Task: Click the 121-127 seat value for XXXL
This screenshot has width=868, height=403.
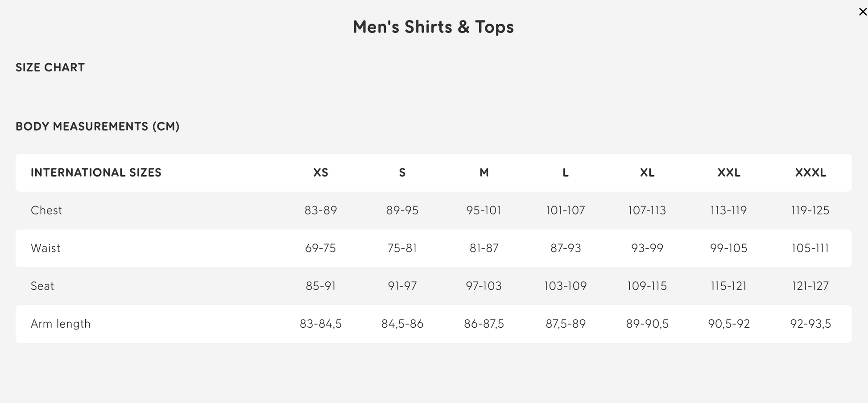Action: (810, 286)
